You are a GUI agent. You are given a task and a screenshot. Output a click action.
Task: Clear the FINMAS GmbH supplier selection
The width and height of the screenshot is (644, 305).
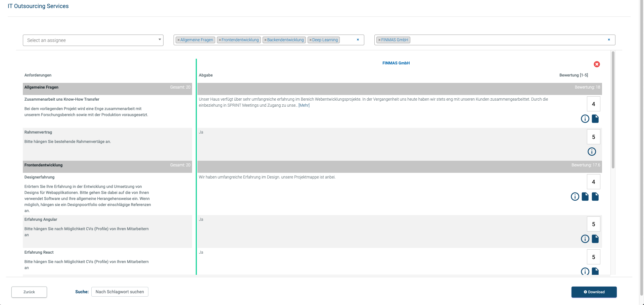[x=608, y=40]
